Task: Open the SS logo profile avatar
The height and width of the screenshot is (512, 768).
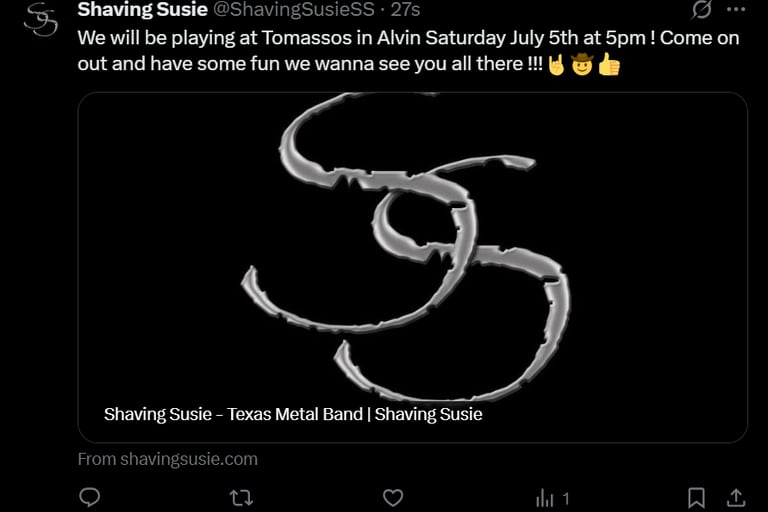Action: coord(41,20)
